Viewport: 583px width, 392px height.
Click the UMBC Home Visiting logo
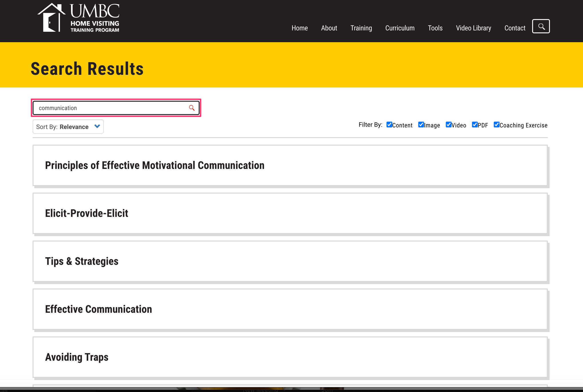(x=78, y=18)
